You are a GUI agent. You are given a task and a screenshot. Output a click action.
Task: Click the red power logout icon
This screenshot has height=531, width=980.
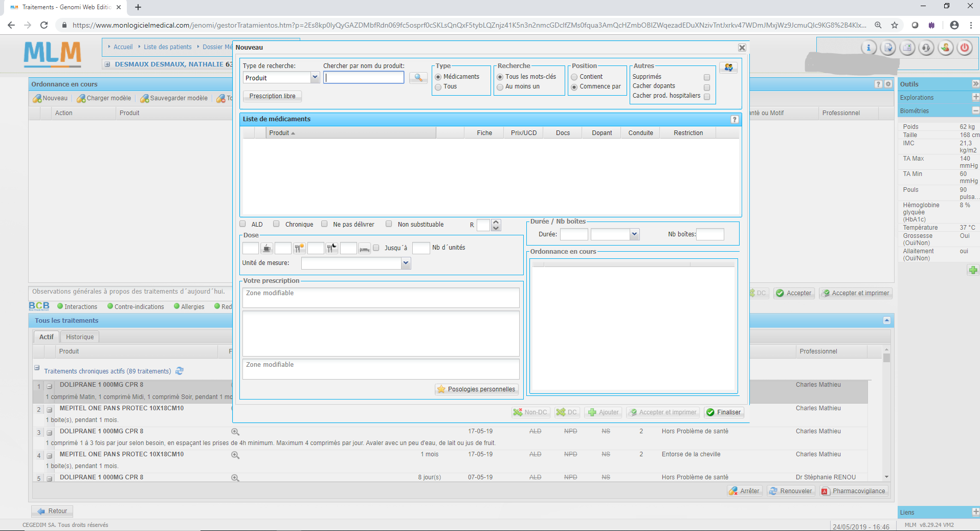pyautogui.click(x=964, y=48)
